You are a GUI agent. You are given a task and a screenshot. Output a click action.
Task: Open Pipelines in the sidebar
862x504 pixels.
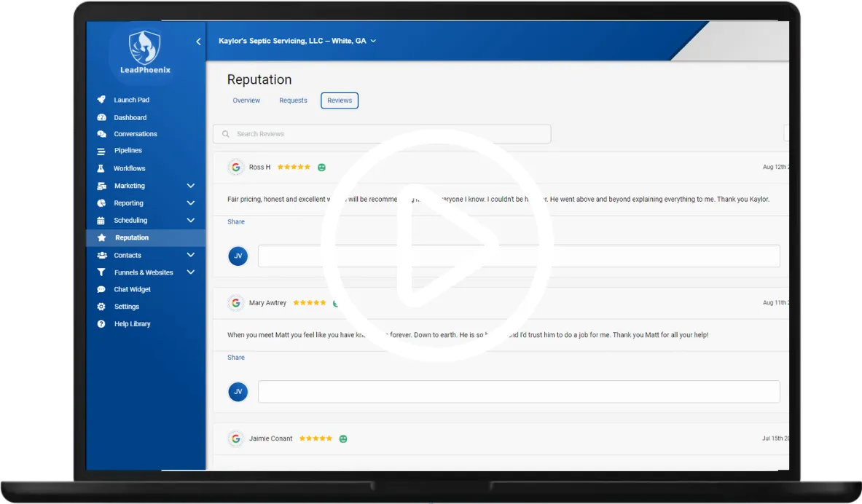pos(128,150)
